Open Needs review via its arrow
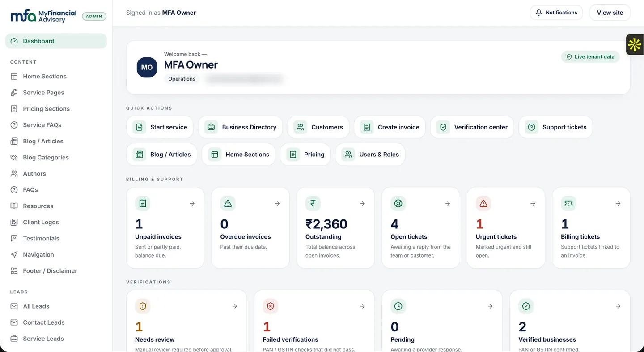 pyautogui.click(x=235, y=306)
